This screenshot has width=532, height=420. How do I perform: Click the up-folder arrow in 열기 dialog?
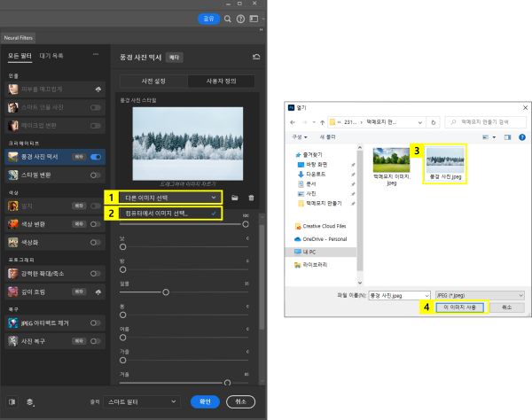pos(323,122)
